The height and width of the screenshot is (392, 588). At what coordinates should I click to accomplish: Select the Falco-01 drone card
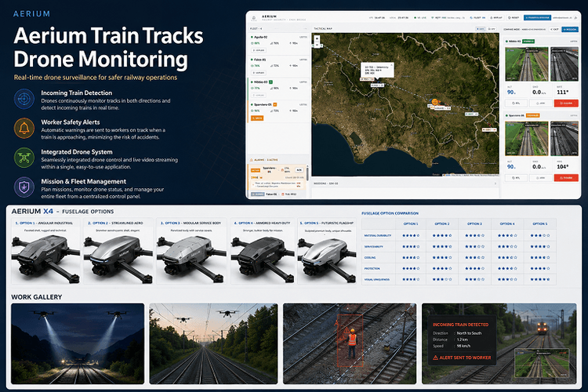[x=278, y=67]
